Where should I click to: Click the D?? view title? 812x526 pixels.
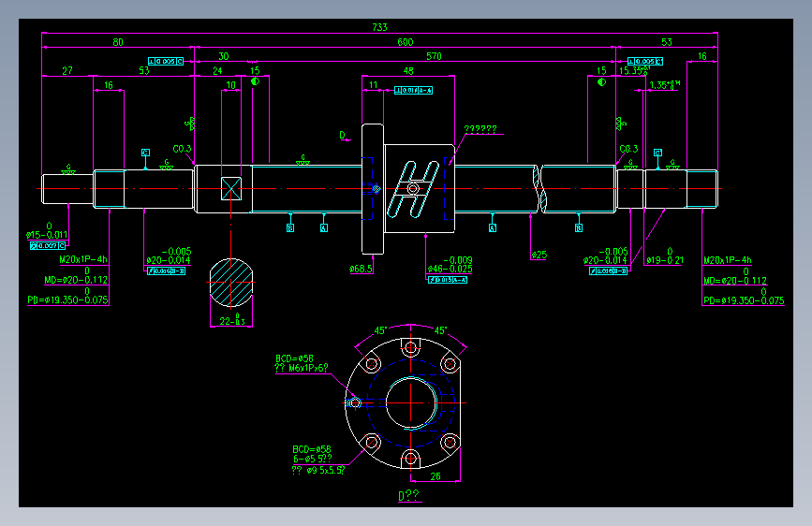click(x=408, y=495)
